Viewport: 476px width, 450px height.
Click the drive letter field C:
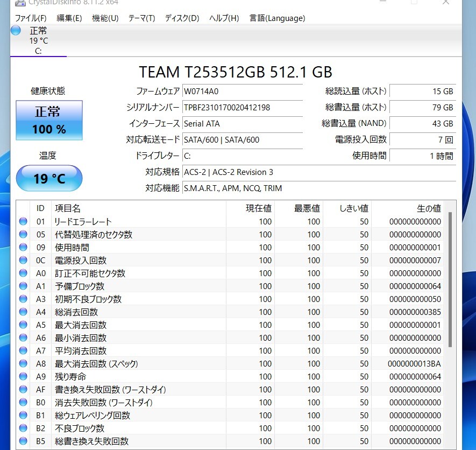243,156
